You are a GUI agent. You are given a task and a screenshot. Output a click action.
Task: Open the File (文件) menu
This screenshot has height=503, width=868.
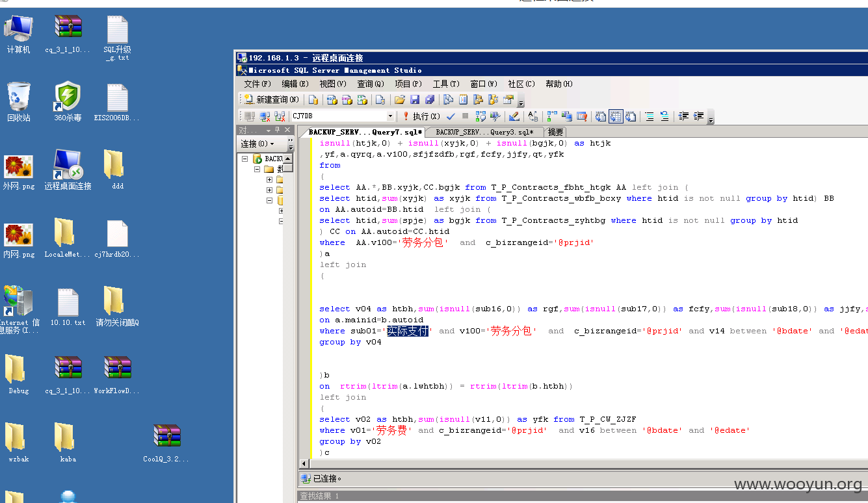pos(257,84)
